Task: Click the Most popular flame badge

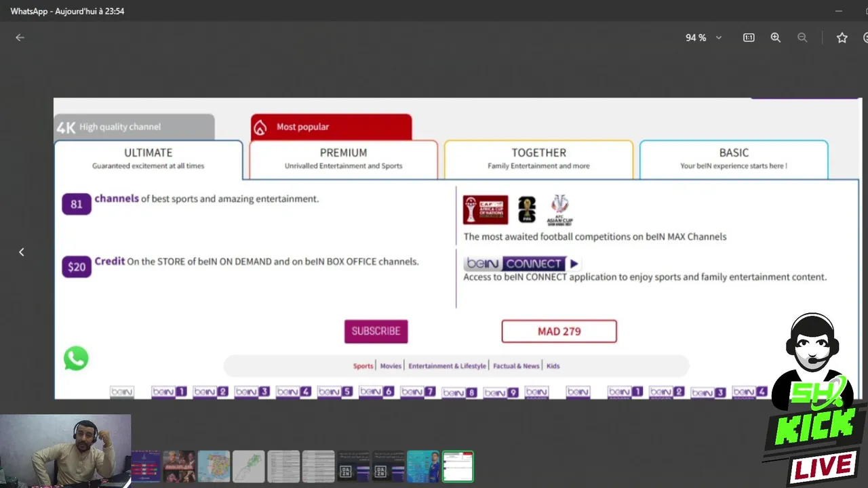Action: click(331, 127)
